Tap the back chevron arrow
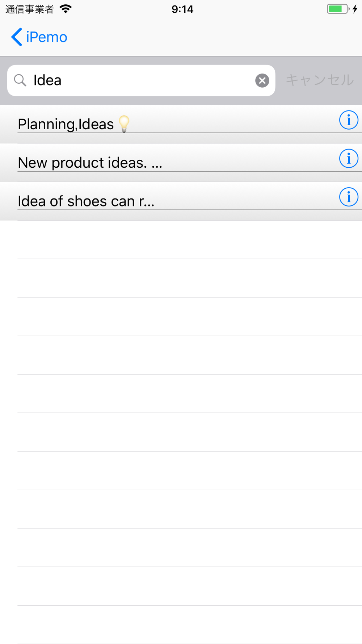This screenshot has height=644, width=362. pos(17,37)
